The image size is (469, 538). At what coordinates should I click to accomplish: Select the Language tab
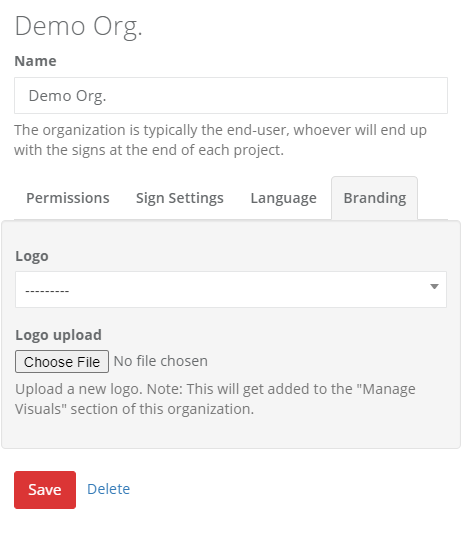tap(283, 198)
